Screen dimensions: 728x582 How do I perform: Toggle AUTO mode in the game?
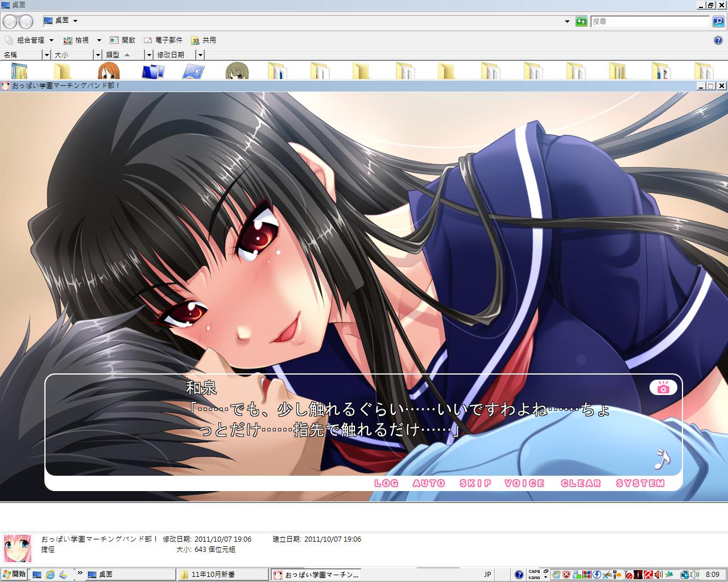(429, 483)
